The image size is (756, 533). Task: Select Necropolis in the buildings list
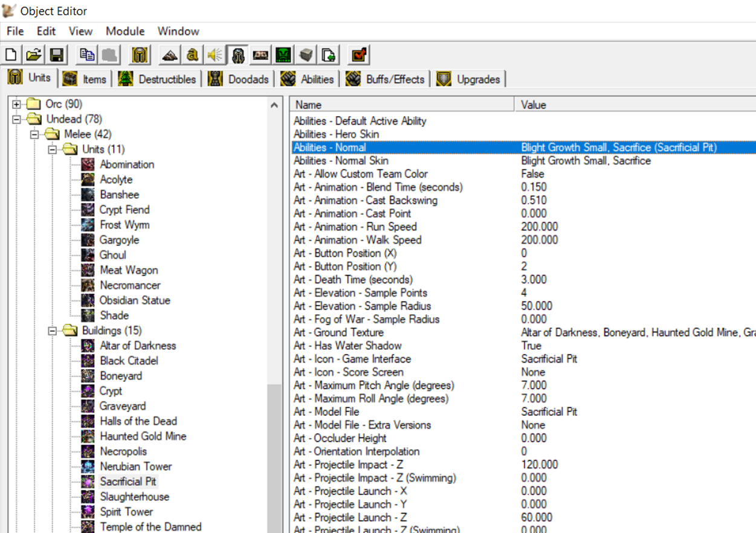tap(123, 451)
